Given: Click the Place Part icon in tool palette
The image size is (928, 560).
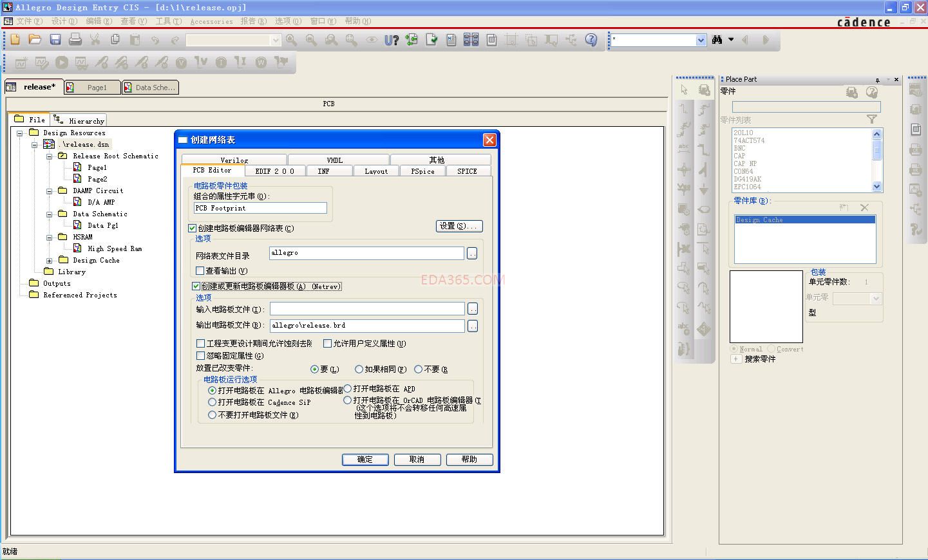Looking at the screenshot, I should click(x=704, y=90).
